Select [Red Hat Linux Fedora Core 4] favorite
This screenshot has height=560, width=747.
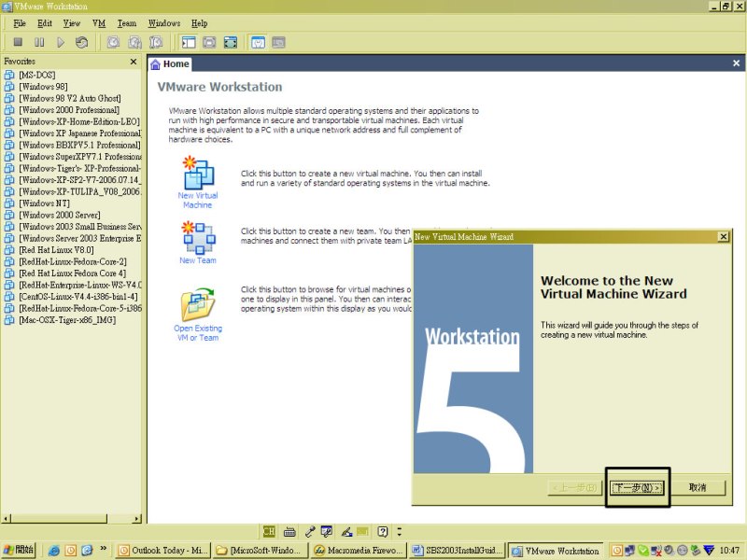73,273
